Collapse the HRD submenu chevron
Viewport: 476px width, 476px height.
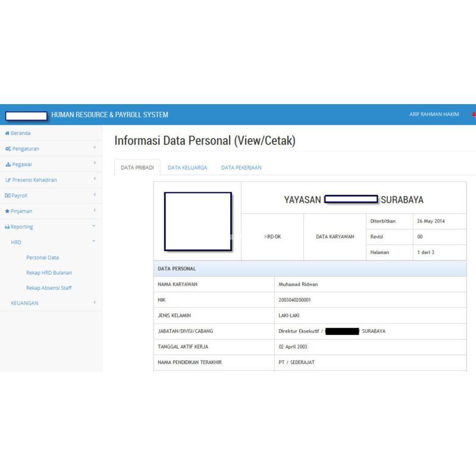pos(94,242)
